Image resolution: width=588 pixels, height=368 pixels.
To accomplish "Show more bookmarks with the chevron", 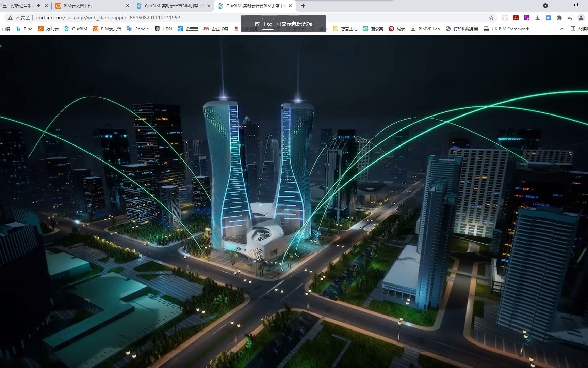I will coord(561,29).
